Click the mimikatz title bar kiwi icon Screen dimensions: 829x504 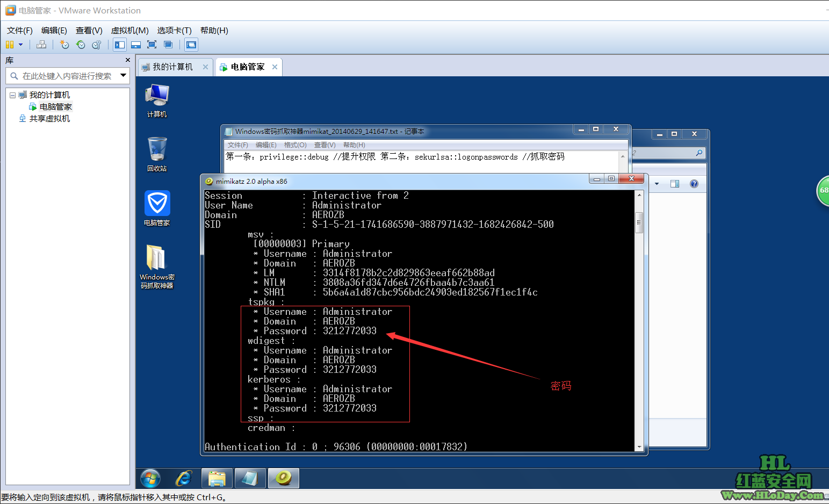pos(209,181)
